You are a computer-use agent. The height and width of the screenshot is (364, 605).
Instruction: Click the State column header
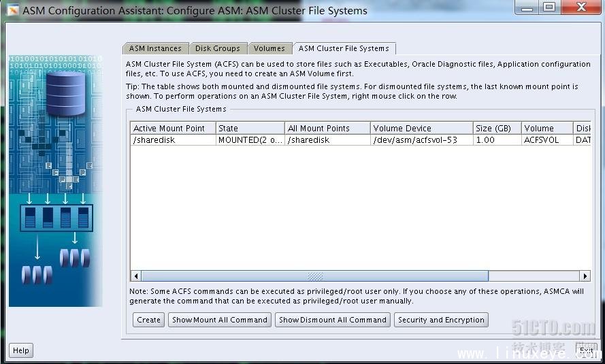[x=250, y=128]
